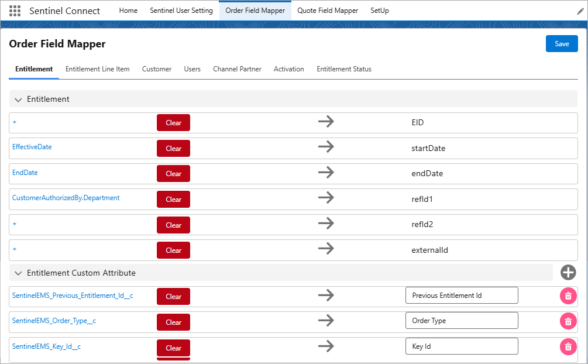588x364 pixels.
Task: Clear the CustomerAuthorizedBy.Department mapping
Action: pyautogui.click(x=173, y=200)
